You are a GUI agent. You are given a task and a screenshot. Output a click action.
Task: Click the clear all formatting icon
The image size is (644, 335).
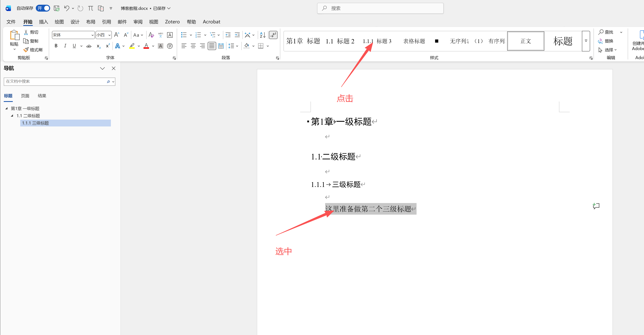pos(151,35)
